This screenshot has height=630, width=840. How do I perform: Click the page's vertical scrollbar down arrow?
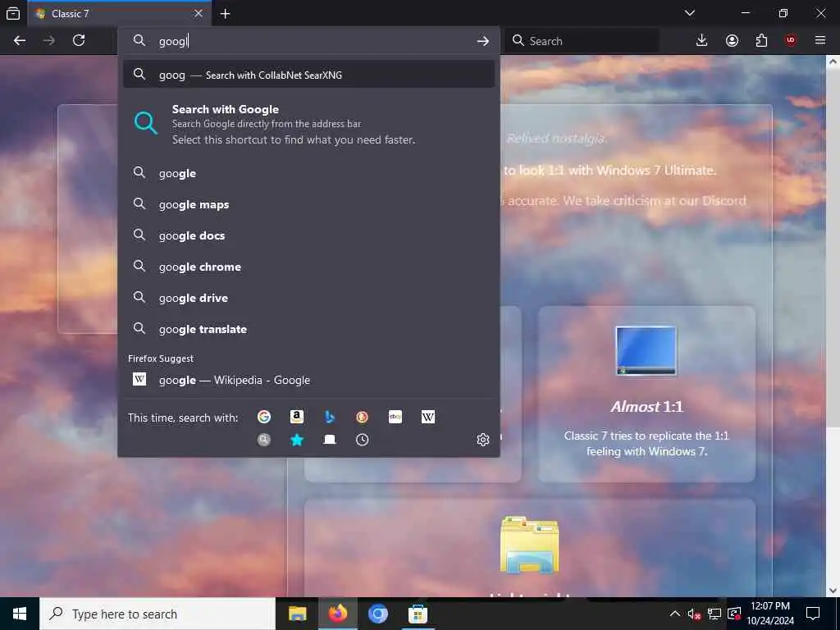[833, 591]
